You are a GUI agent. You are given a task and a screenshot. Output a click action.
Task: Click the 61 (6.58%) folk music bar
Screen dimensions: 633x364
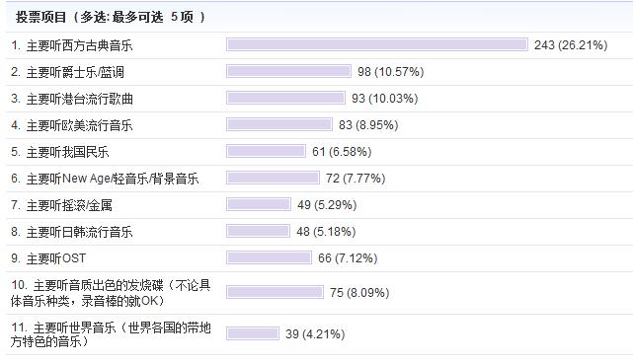(266, 151)
